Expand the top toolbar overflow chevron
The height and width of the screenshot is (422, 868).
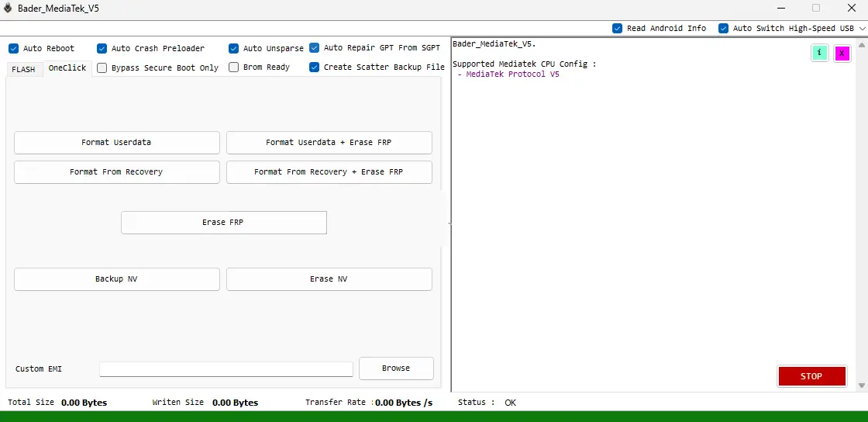pos(862,28)
